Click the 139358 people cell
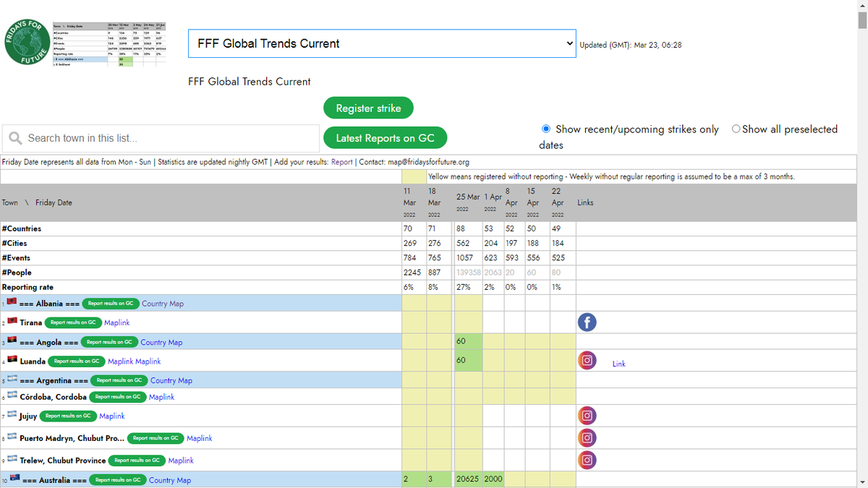Image resolution: width=868 pixels, height=488 pixels. click(x=468, y=272)
